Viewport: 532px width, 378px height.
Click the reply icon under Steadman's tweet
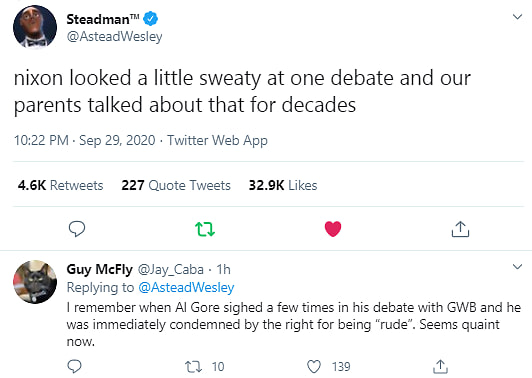tap(77, 229)
